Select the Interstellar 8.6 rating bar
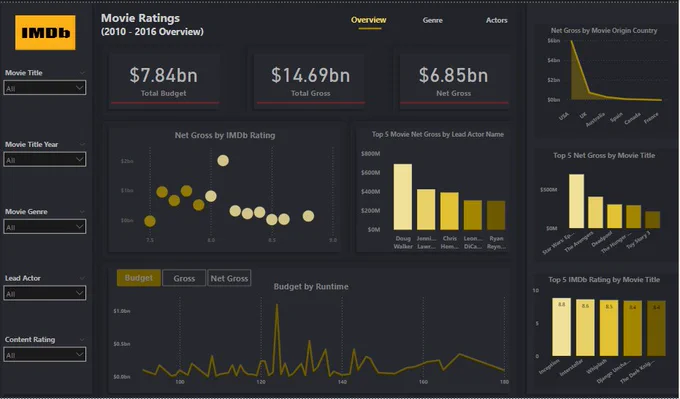The image size is (680, 399). [x=585, y=328]
